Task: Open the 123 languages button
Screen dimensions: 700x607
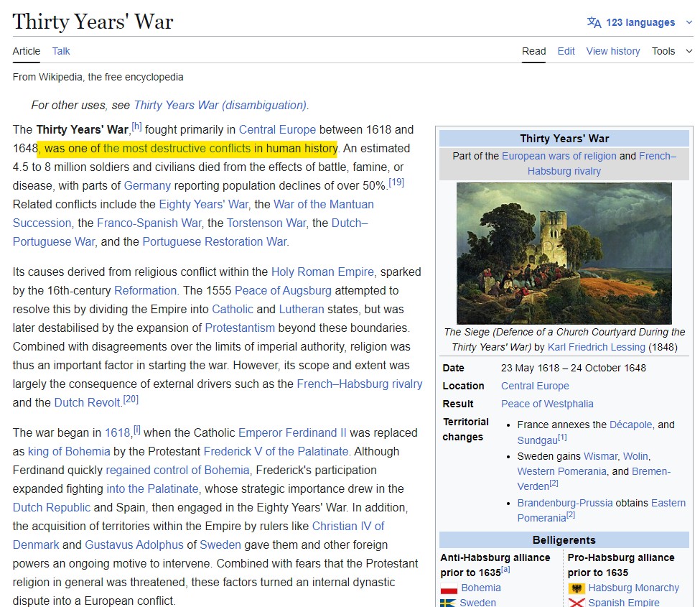Action: click(x=640, y=22)
